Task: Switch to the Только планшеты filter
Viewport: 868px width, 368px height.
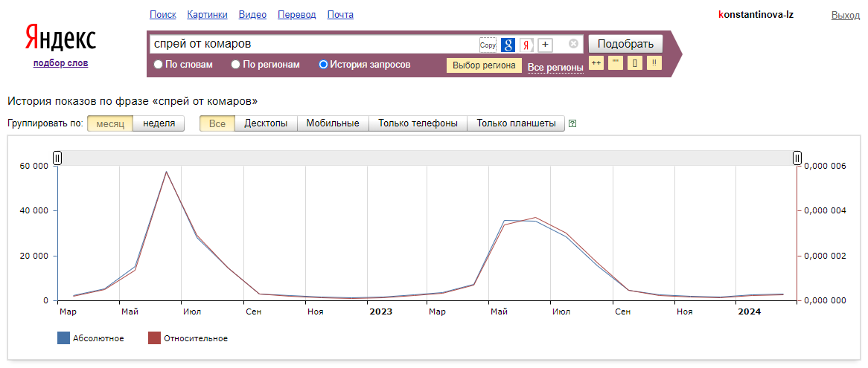Action: tap(516, 123)
